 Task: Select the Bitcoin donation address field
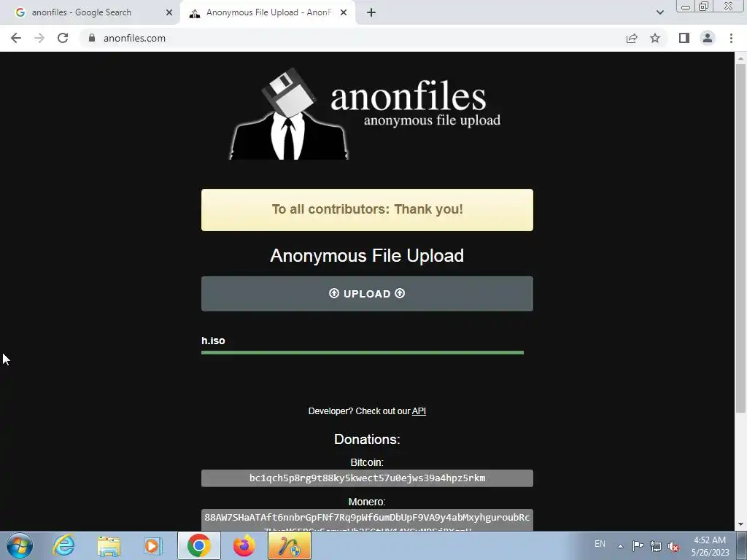[x=367, y=478]
